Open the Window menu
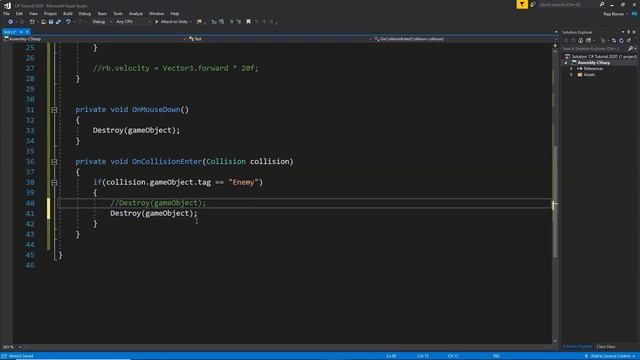This screenshot has height=360, width=640. point(156,13)
